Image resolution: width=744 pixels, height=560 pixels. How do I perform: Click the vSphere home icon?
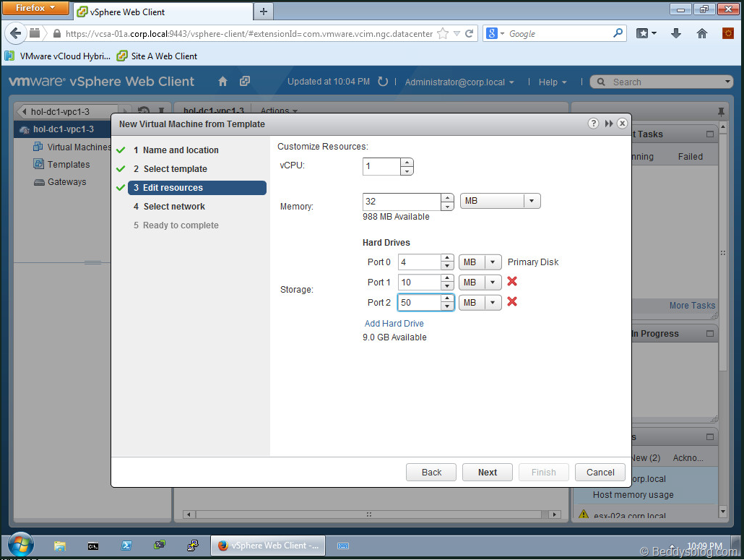pyautogui.click(x=222, y=82)
